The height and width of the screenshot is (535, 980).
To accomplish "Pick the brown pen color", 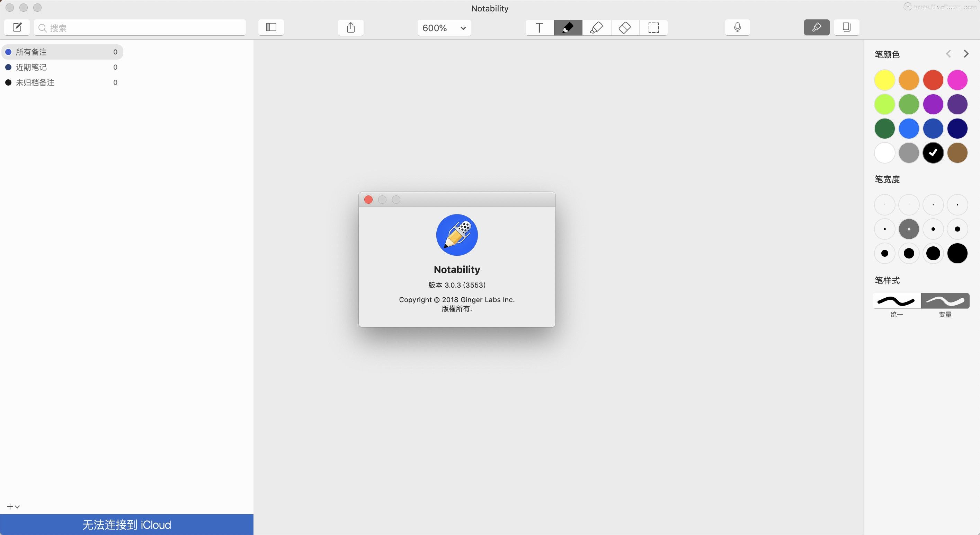I will [957, 153].
